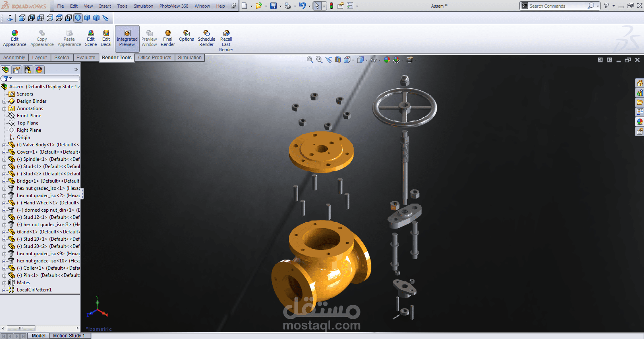Toggle the menu bar pin icon

(234, 6)
